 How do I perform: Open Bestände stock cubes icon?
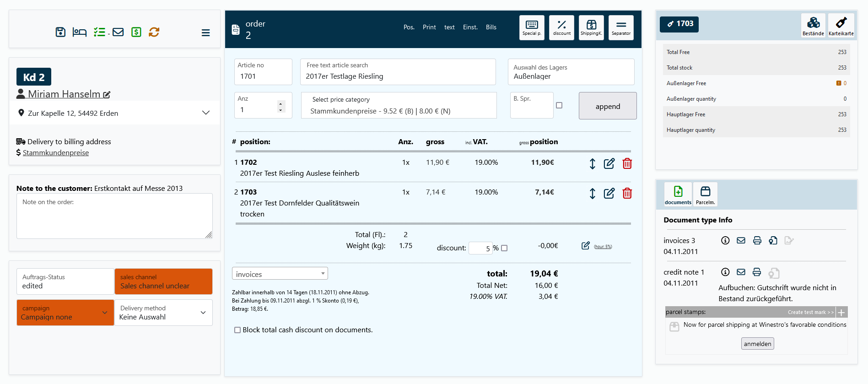(813, 25)
